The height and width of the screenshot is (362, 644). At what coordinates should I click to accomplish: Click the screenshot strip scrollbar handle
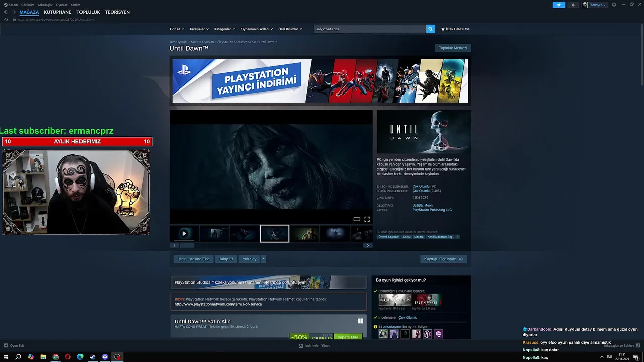click(187, 246)
